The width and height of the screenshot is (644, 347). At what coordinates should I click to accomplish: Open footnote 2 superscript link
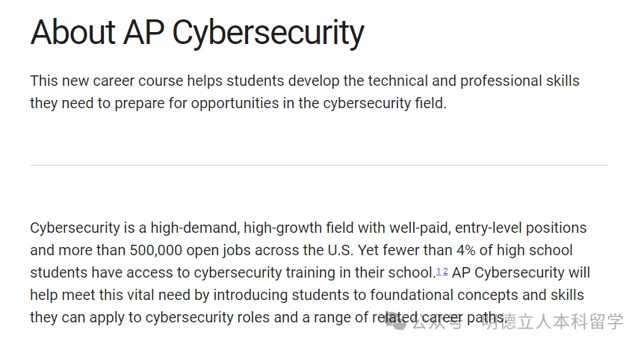[x=445, y=271]
